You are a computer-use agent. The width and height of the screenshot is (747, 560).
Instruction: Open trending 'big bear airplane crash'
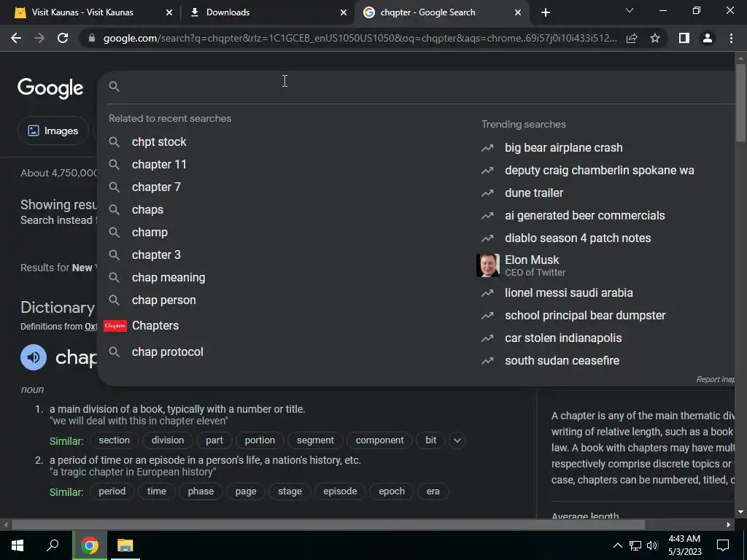tap(564, 147)
